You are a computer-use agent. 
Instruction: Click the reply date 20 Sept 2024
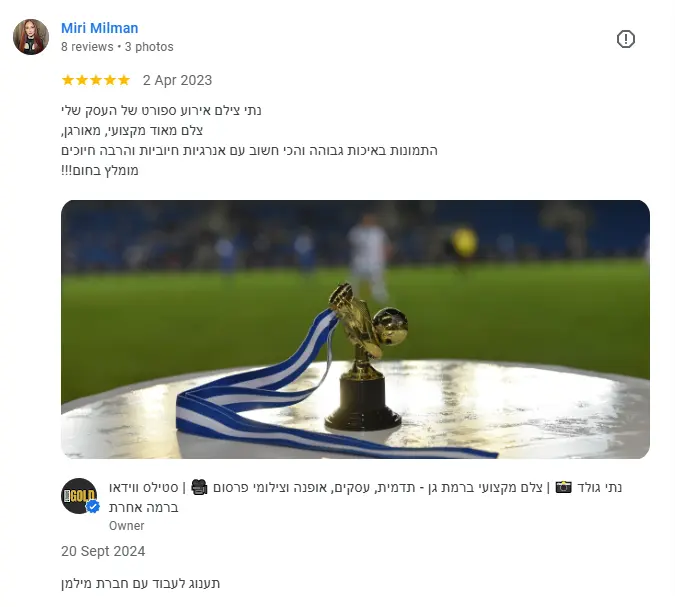pyautogui.click(x=103, y=551)
